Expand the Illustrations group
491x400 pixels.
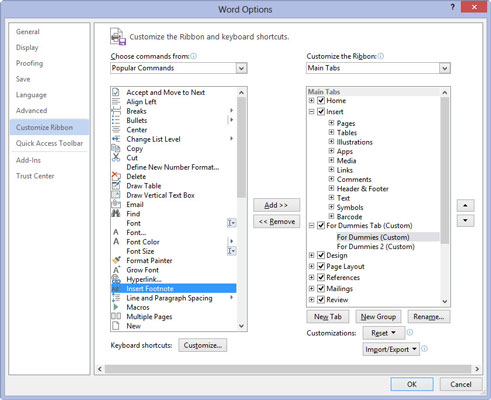331,141
